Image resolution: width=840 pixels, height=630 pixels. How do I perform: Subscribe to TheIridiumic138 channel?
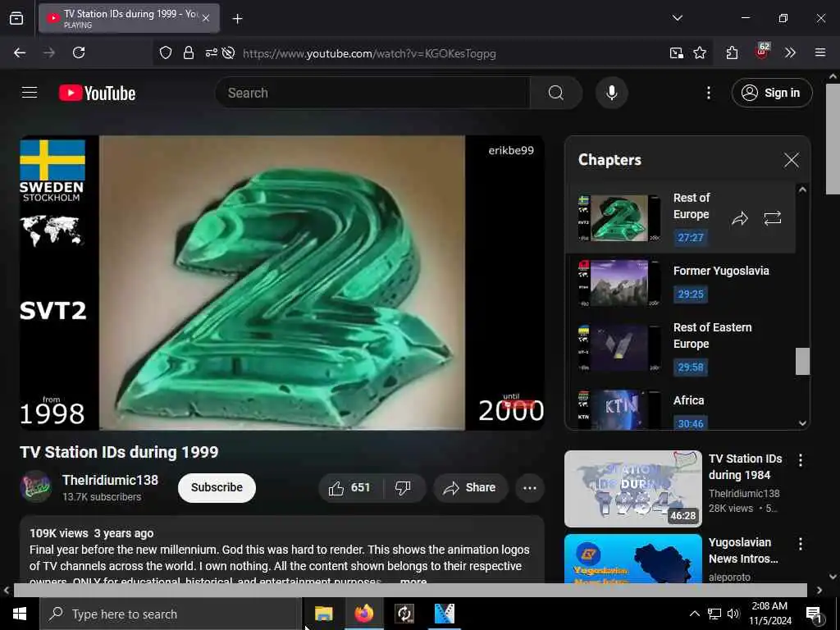[x=217, y=487]
